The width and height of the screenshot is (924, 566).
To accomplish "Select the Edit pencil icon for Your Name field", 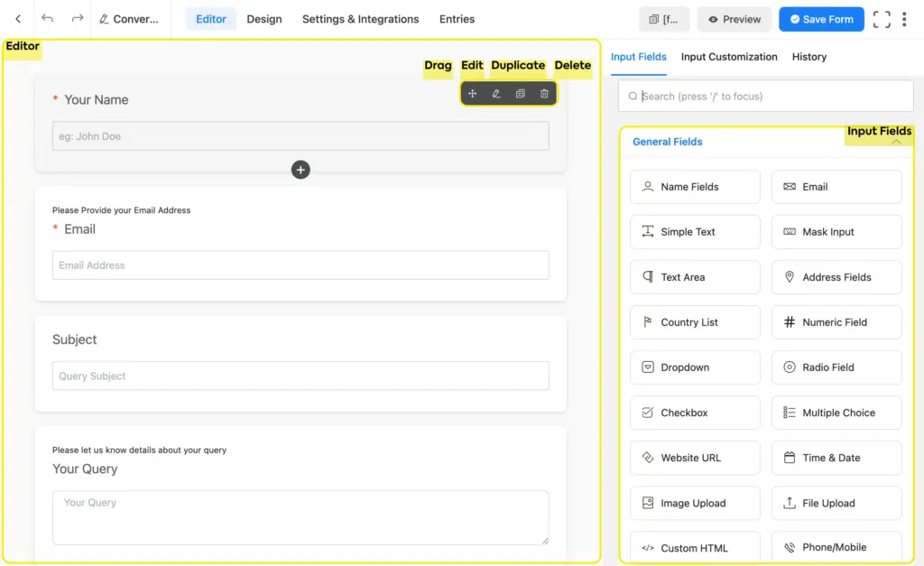I will click(x=496, y=93).
